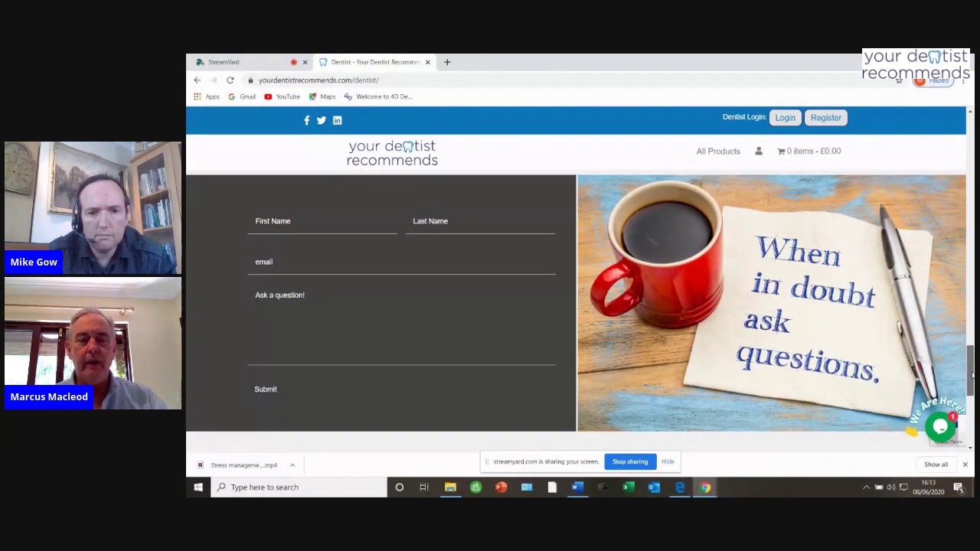Close the Dentist tab
This screenshot has width=980, height=551.
(427, 62)
